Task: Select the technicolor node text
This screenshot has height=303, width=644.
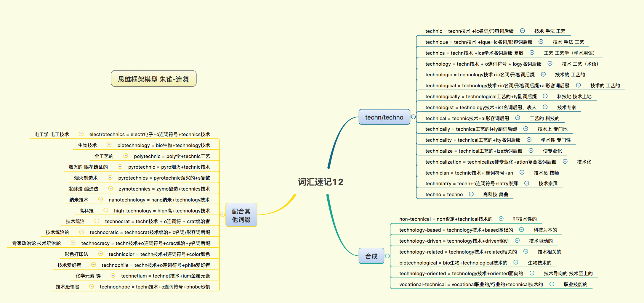Action: (159, 254)
